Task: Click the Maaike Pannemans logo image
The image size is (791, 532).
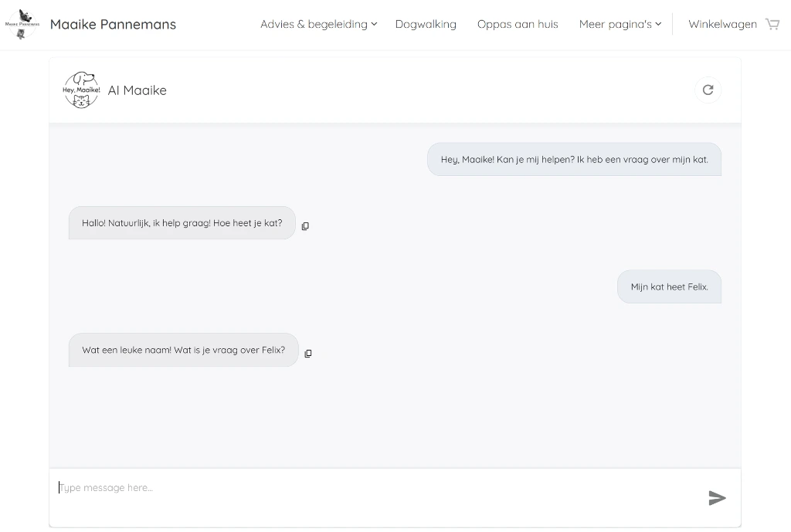Action: coord(22,24)
